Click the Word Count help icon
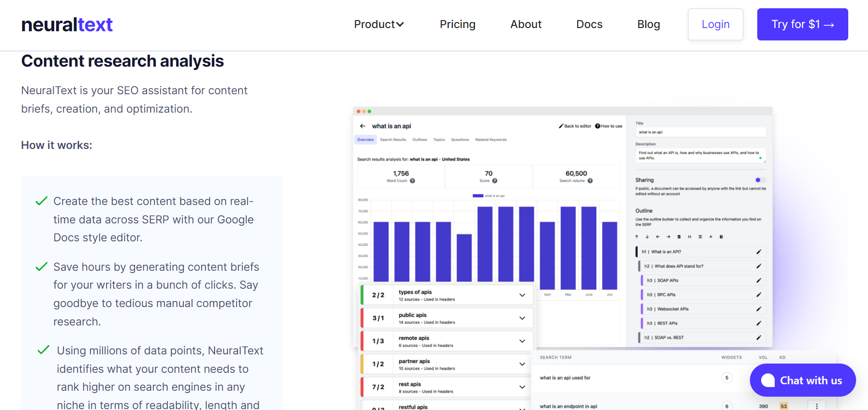 (x=413, y=181)
